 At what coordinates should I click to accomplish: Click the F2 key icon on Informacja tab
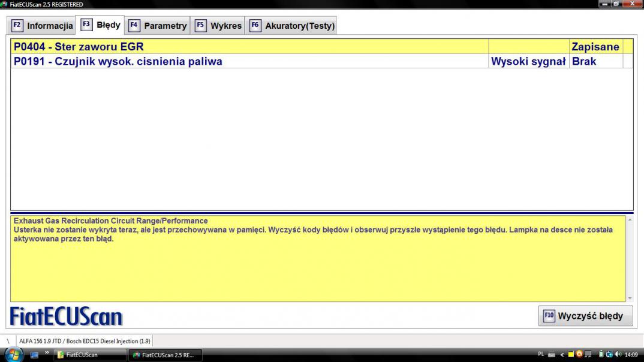[17, 25]
